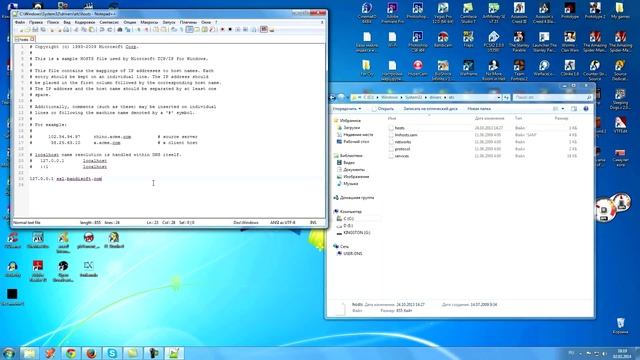Open Рабочий стол in Explorer navigation pane
This screenshot has width=640, height=360.
356,142
